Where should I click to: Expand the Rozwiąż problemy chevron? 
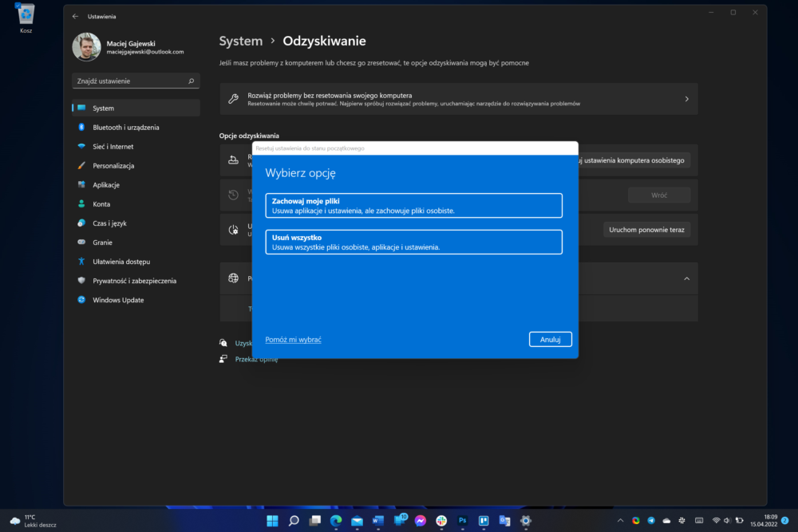click(x=686, y=99)
